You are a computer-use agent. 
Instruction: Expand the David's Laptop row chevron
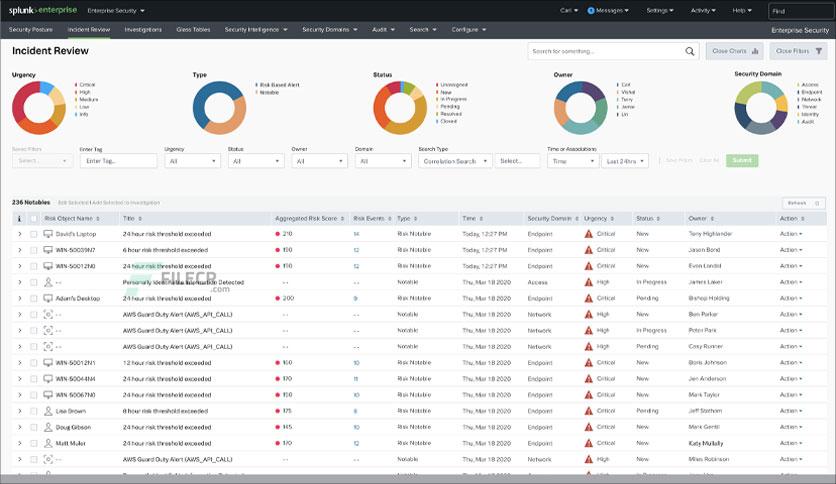(x=20, y=234)
